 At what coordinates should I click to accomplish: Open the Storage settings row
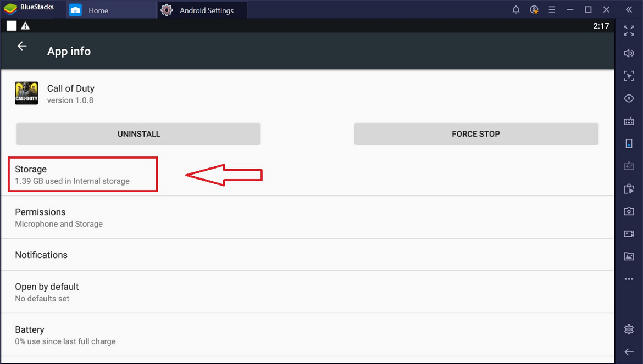(x=308, y=175)
